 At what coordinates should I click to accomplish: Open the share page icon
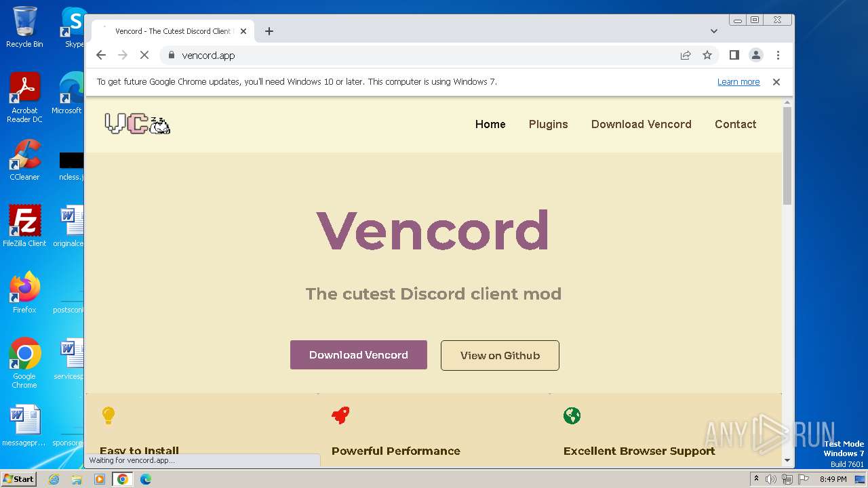(686, 56)
